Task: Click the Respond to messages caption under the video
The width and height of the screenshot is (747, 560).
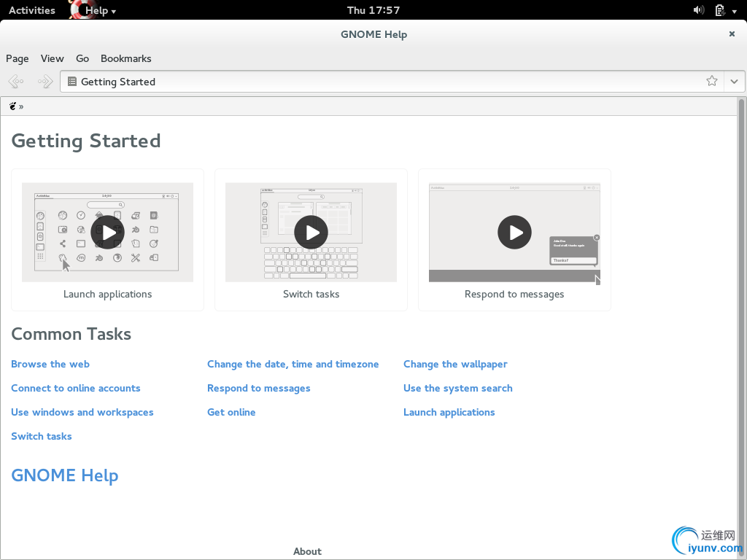Action: pyautogui.click(x=514, y=295)
